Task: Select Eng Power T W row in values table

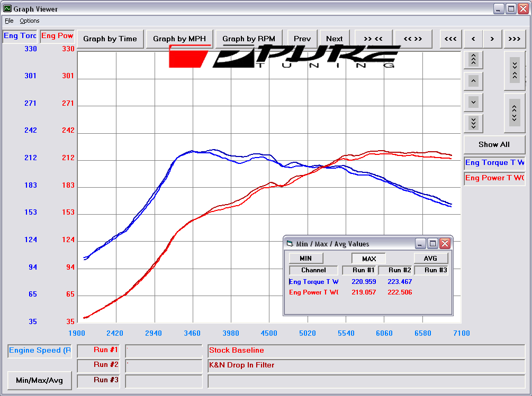Action: [x=314, y=292]
